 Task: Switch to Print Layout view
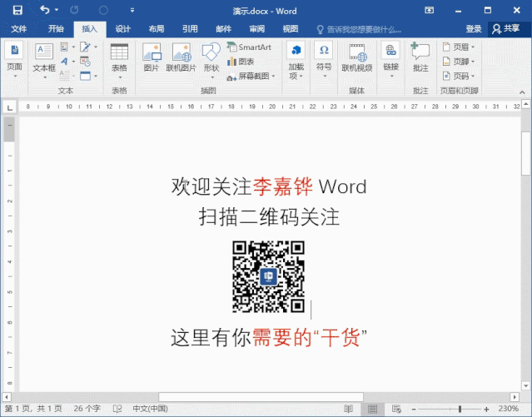[372, 409]
